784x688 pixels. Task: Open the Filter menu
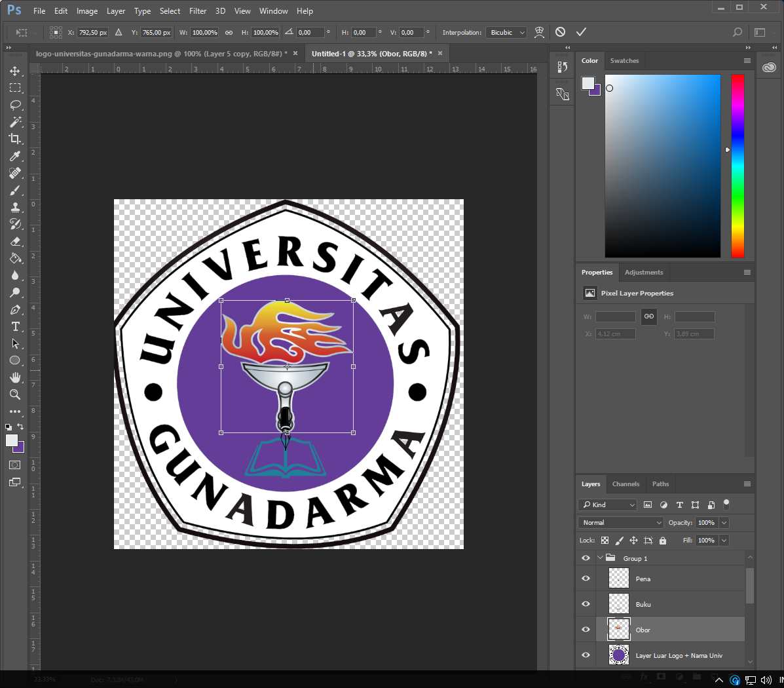coord(197,10)
